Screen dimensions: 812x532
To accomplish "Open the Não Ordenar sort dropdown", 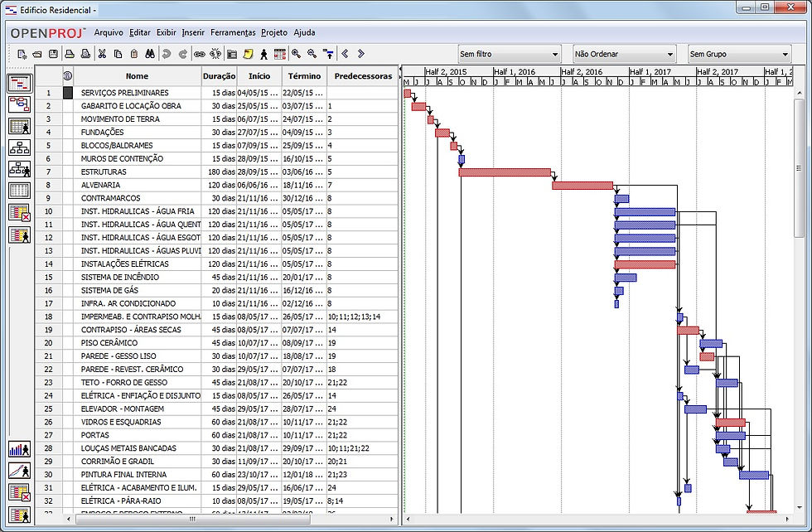I will click(624, 54).
